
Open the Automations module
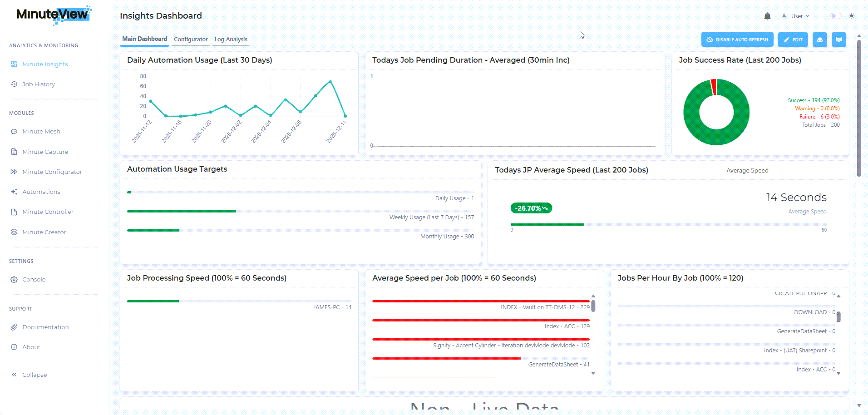pos(41,192)
